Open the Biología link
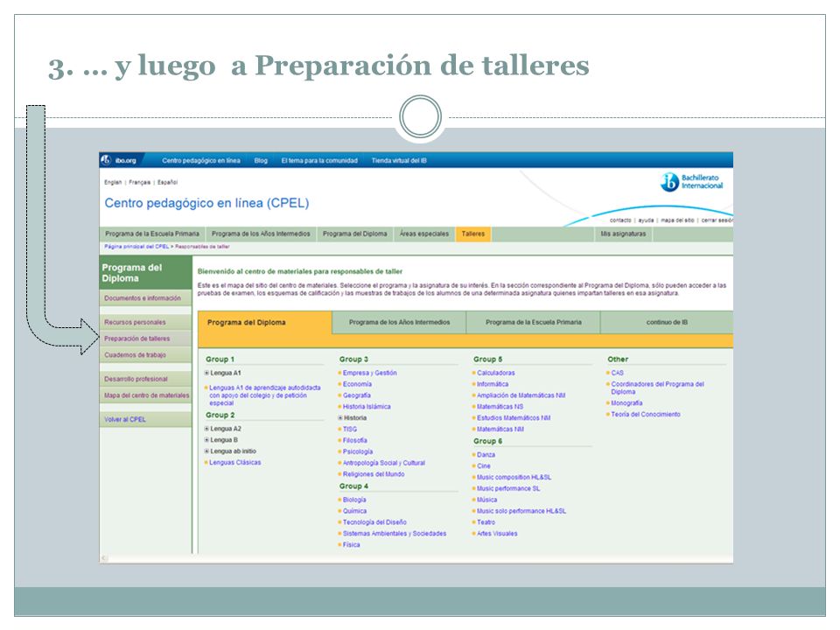The image size is (840, 630). click(x=354, y=500)
